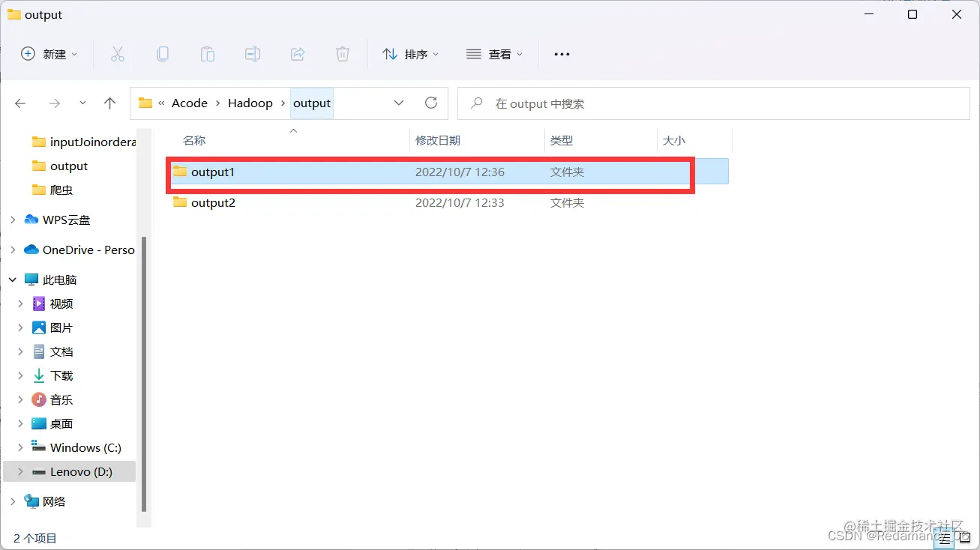Click 文件夹 type in output2 row
Viewport: 980px width, 550px height.
click(x=568, y=202)
